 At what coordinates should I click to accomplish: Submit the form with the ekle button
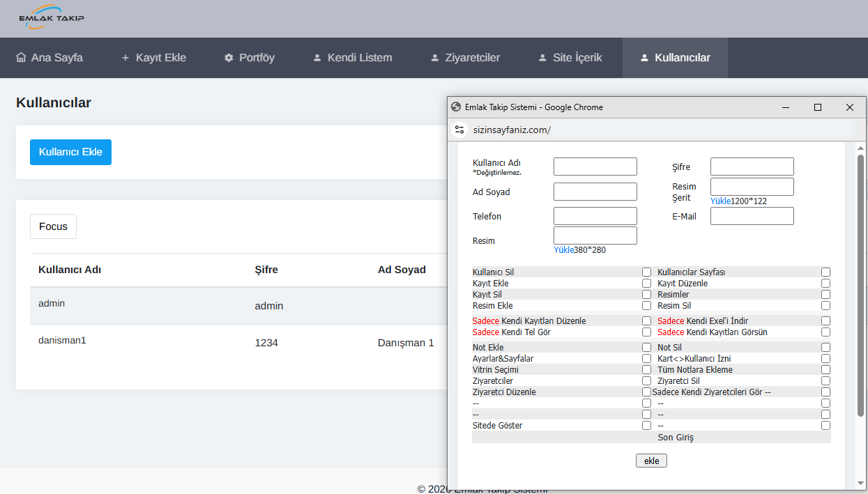click(x=651, y=461)
